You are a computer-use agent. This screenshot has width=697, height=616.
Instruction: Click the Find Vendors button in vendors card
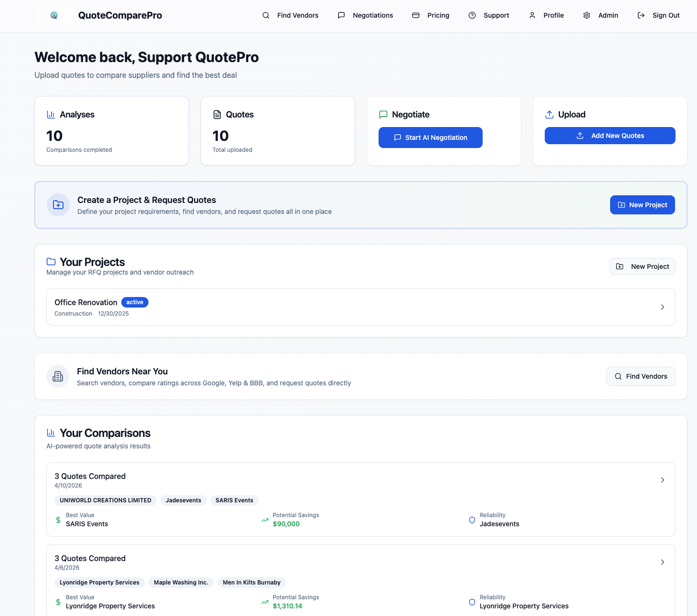tap(641, 376)
